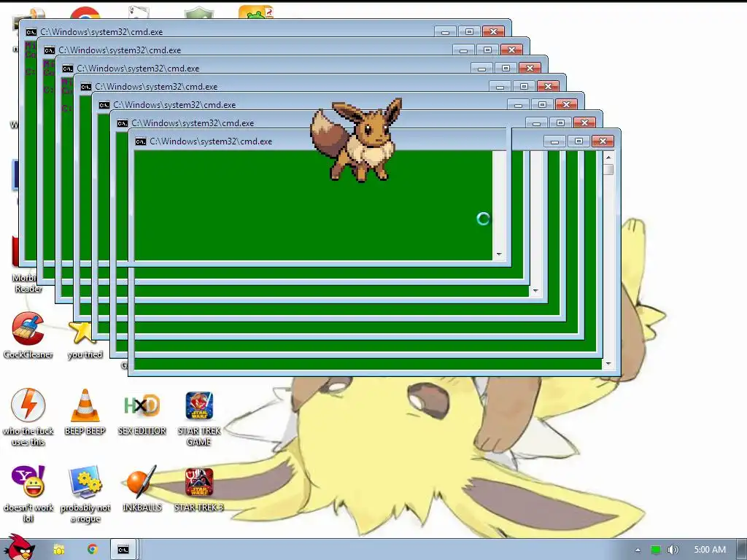Viewport: 747px width, 560px height.
Task: Open Chrome from the taskbar
Action: pyautogui.click(x=93, y=549)
